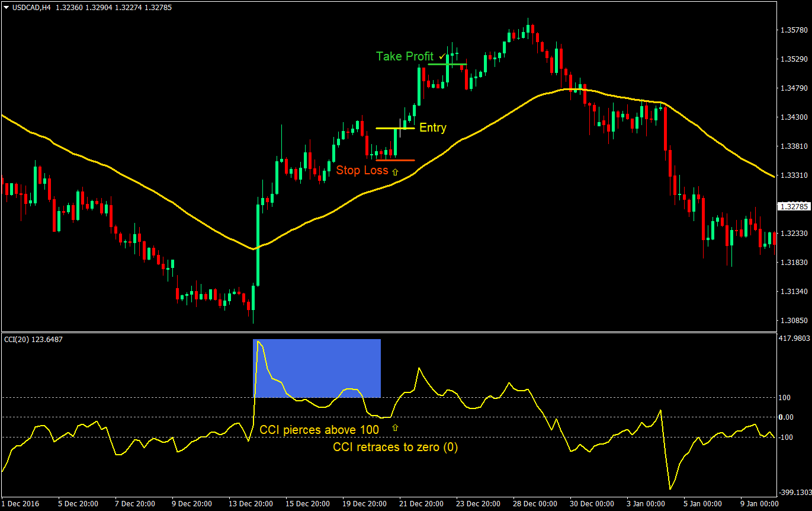Click the Stop Loss text label

pos(362,171)
